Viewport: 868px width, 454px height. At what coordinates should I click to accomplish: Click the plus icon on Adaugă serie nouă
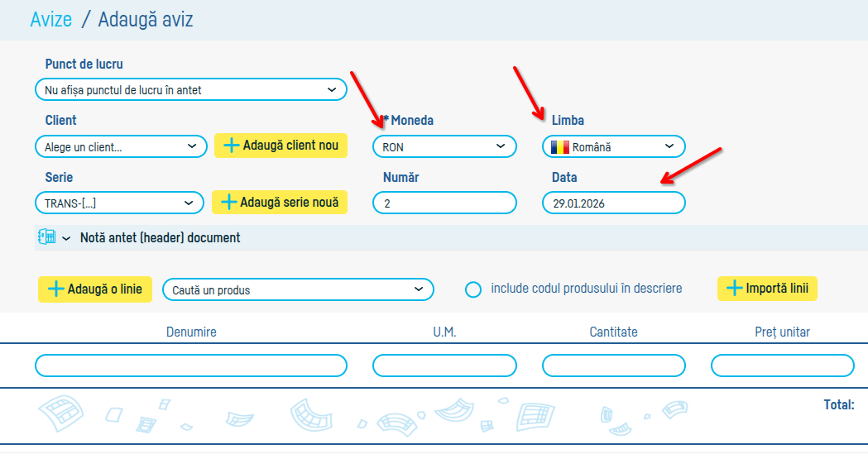point(229,202)
